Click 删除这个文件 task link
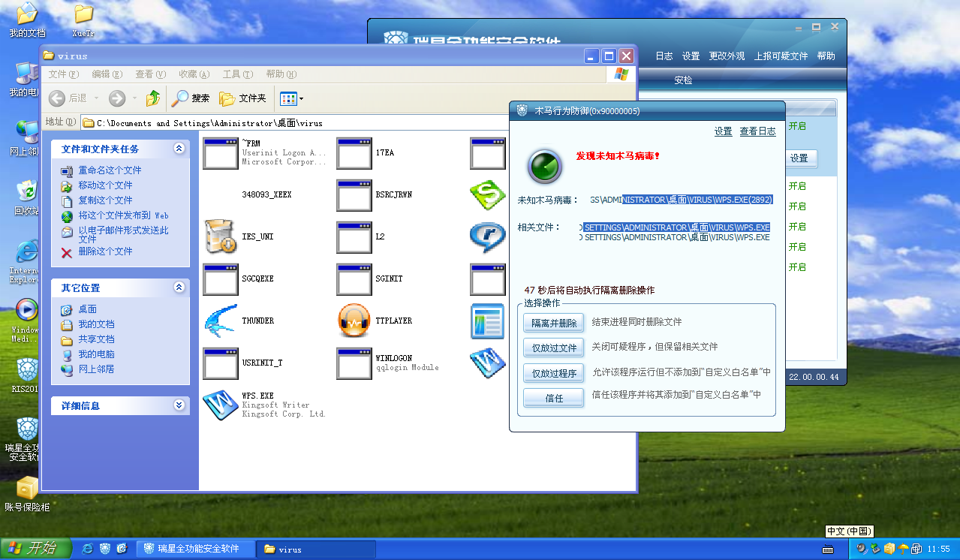This screenshot has height=560, width=960. [x=105, y=251]
